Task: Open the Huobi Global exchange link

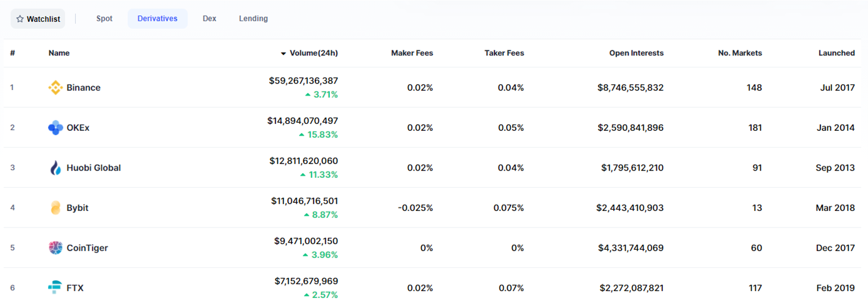Action: (x=93, y=168)
